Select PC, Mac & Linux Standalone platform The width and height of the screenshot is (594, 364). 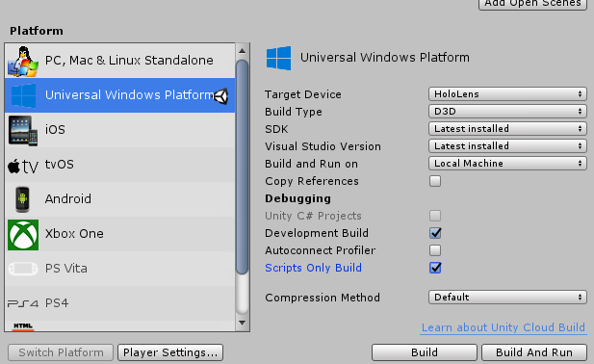[x=119, y=61]
